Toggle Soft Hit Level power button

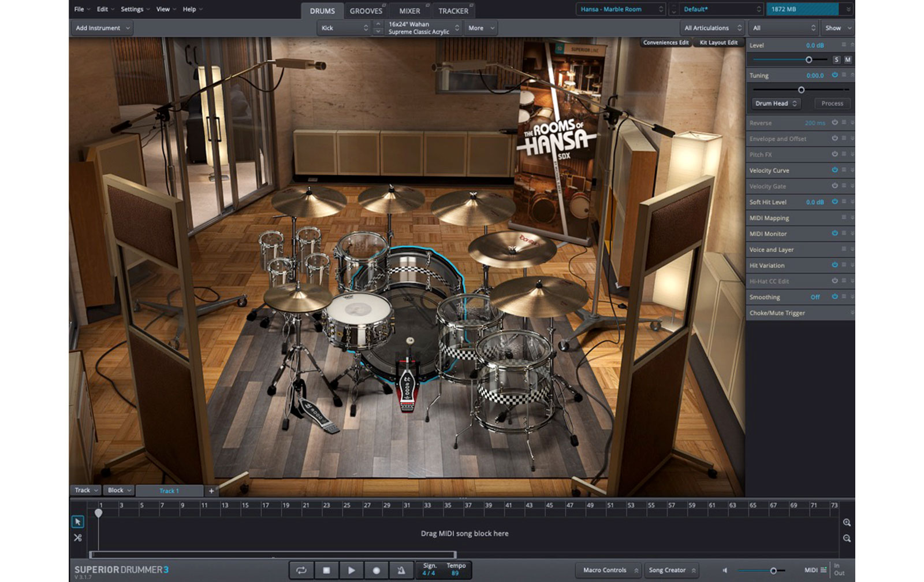point(834,202)
